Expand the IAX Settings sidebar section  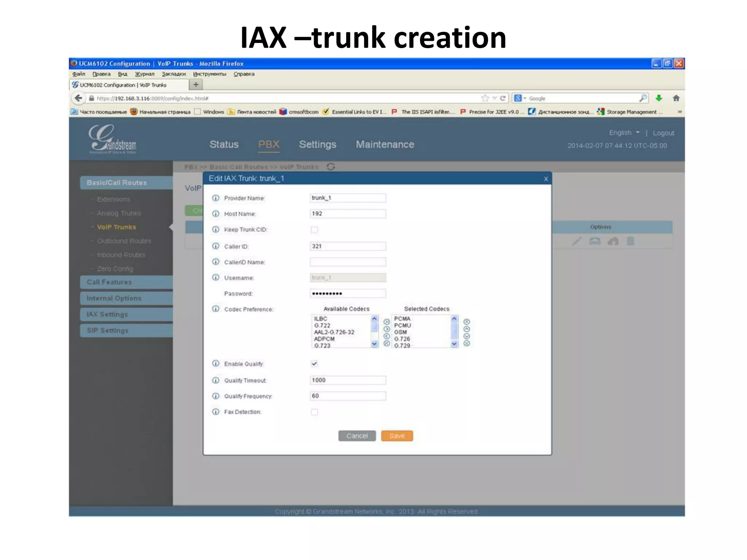[126, 314]
